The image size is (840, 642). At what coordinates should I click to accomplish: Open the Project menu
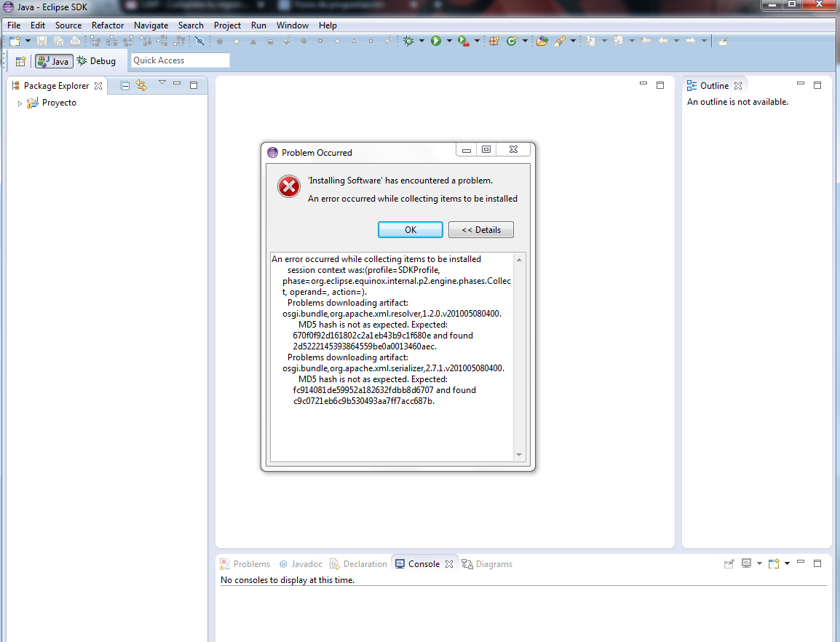point(227,25)
